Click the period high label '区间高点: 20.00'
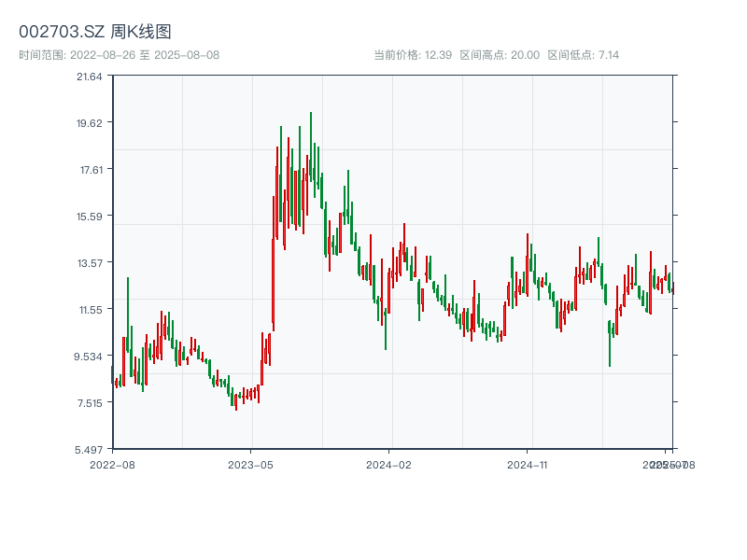747x560 pixels. click(x=500, y=55)
